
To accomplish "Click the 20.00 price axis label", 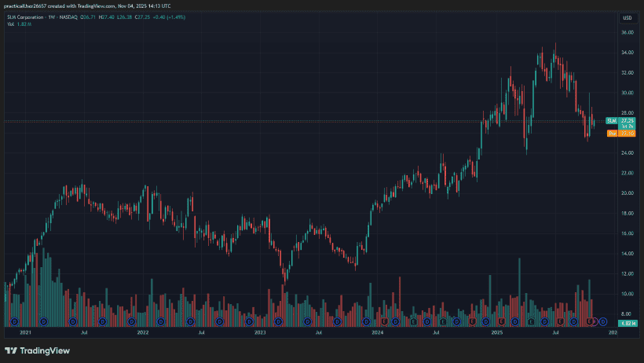I will (627, 193).
